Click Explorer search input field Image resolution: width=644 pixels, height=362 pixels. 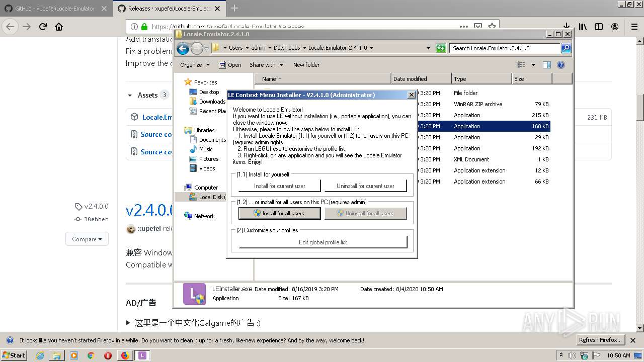(505, 48)
